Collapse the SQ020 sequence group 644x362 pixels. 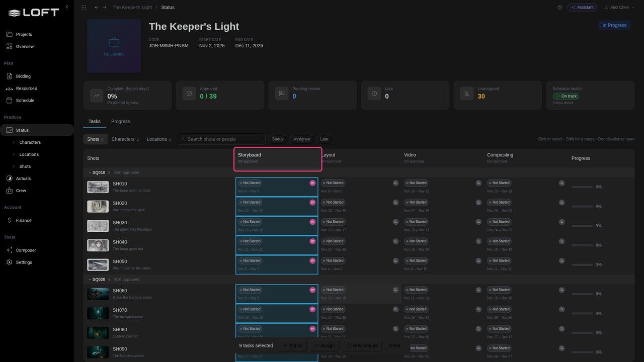pyautogui.click(x=90, y=280)
